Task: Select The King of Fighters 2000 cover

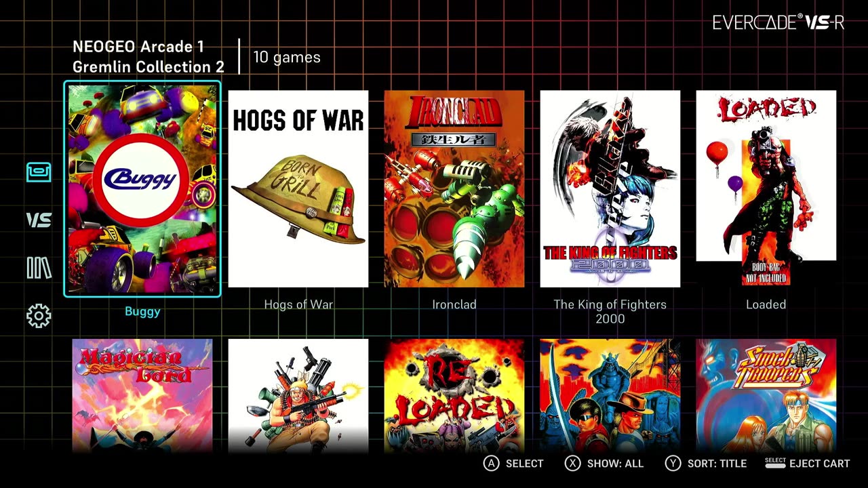Action: pos(610,189)
